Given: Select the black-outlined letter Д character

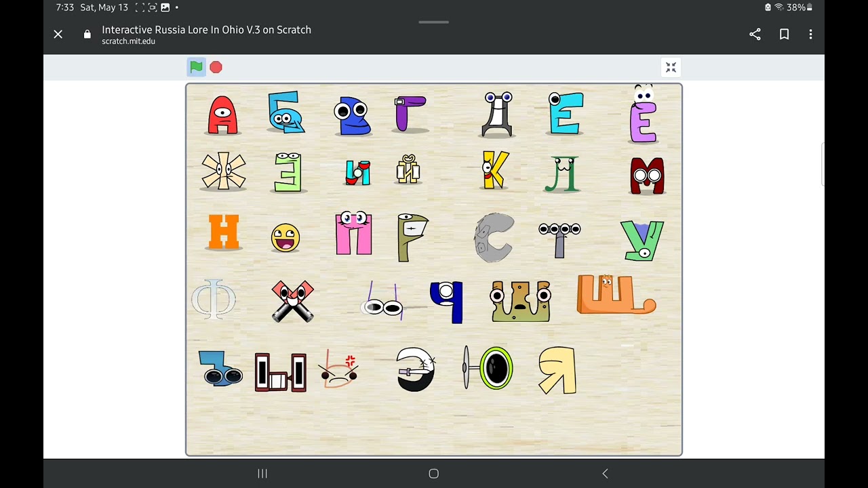Looking at the screenshot, I should click(498, 115).
